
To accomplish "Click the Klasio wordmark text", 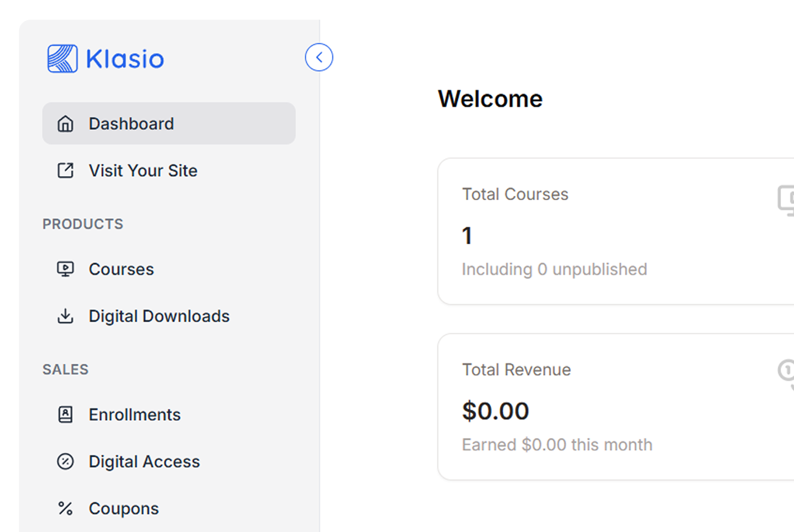I will [125, 59].
